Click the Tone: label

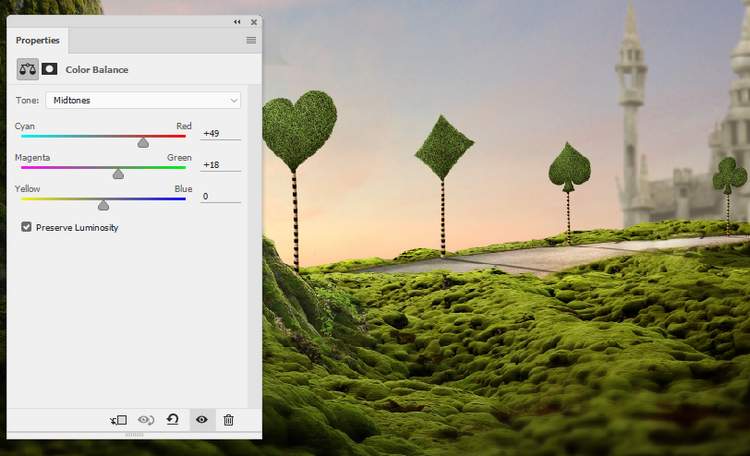tap(27, 100)
